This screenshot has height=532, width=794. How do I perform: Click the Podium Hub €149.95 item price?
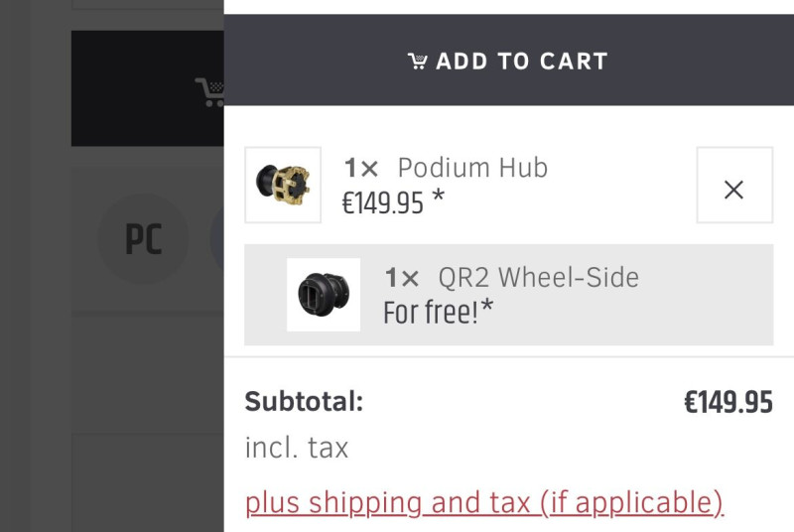point(382,202)
